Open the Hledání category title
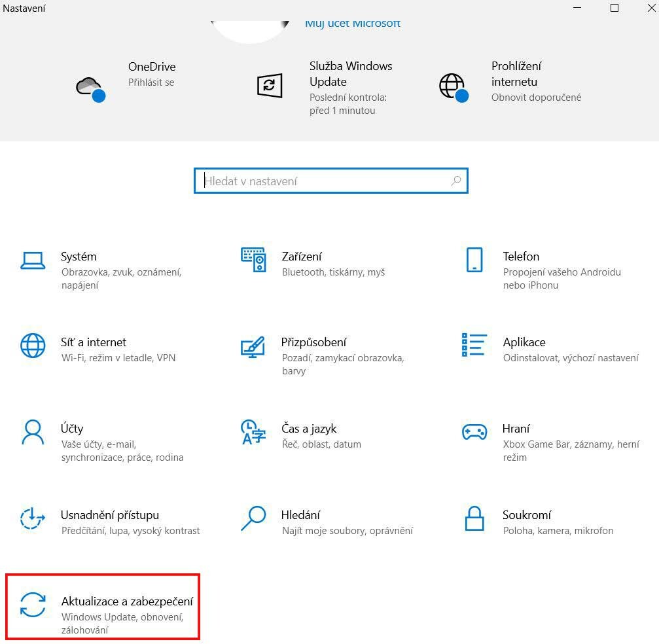 [300, 515]
